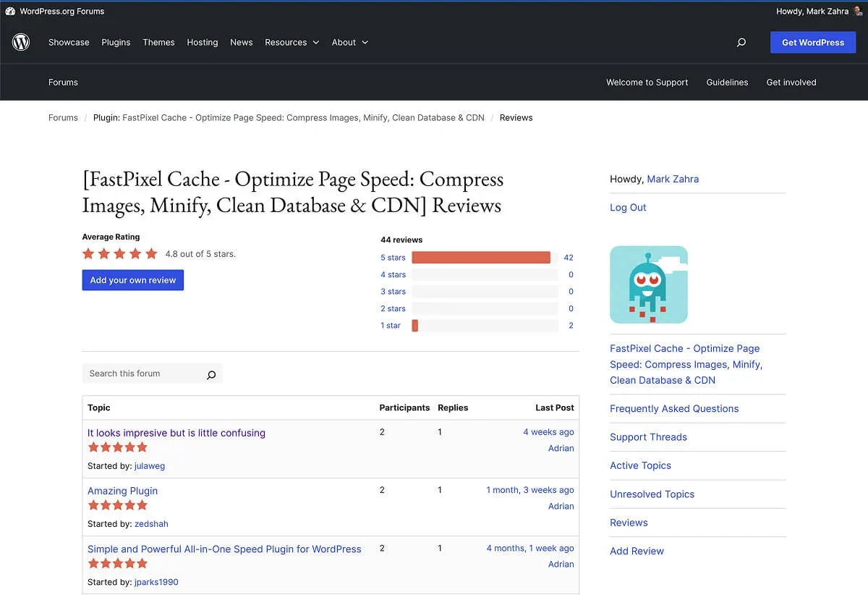Open the News menu item
Screen dimensions: 868x595
242,43
